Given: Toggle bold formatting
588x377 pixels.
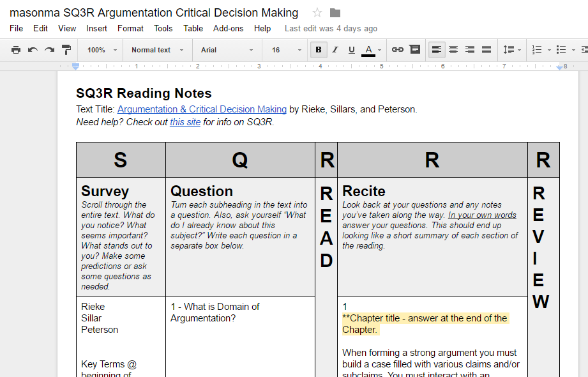Looking at the screenshot, I should click(319, 49).
